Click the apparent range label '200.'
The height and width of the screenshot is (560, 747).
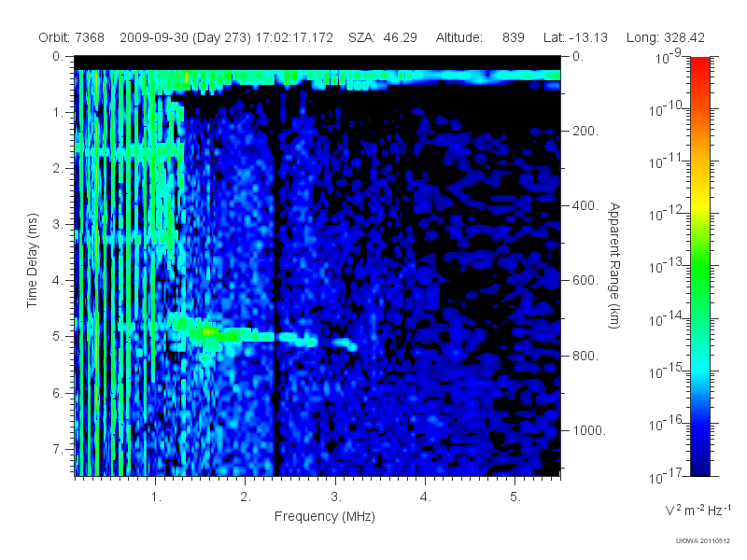585,131
